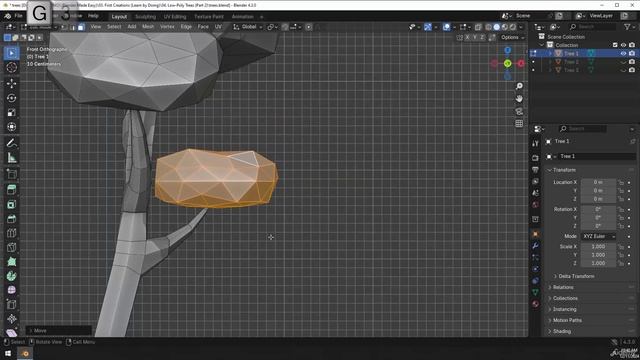
Task: Uncheck Collection exclude checkbox in outliner
Action: [615, 45]
